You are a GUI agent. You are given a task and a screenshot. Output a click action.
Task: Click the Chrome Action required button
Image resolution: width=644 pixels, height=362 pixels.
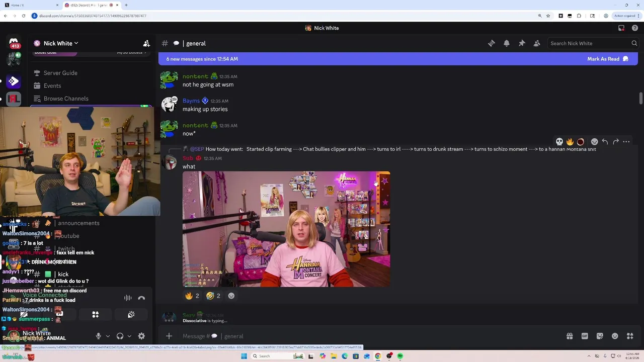[x=626, y=16]
